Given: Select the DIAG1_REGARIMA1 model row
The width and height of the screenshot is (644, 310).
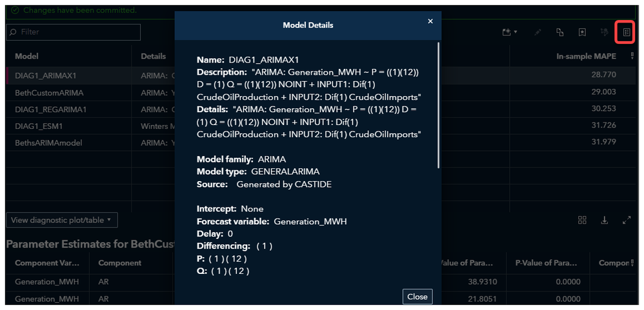Looking at the screenshot, I should point(50,109).
